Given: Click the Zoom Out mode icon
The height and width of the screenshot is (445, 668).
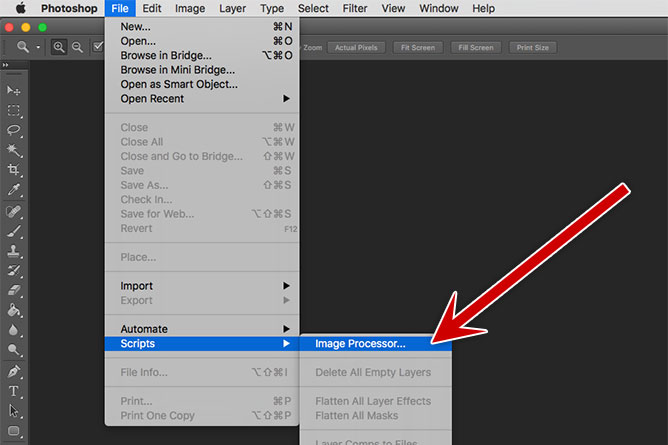Looking at the screenshot, I should click(77, 47).
